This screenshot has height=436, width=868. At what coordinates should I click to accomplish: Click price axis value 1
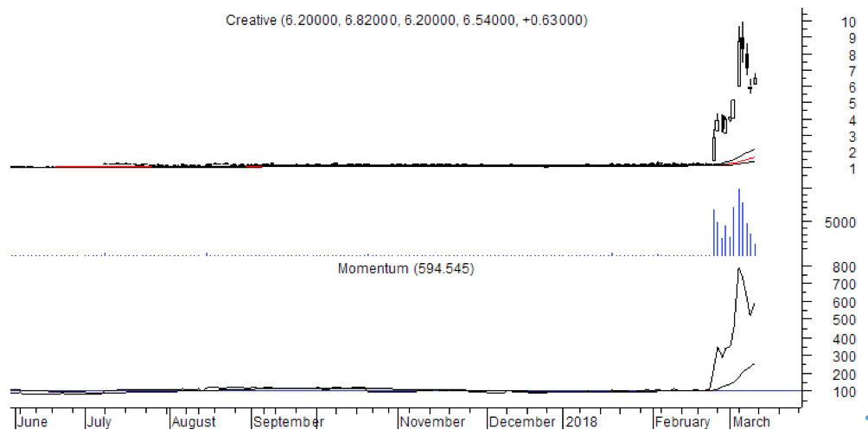853,169
